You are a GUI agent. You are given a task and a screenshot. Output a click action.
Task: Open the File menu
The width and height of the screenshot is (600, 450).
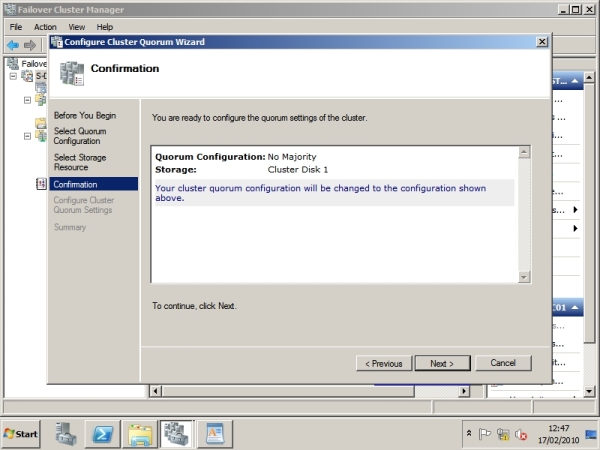16,27
